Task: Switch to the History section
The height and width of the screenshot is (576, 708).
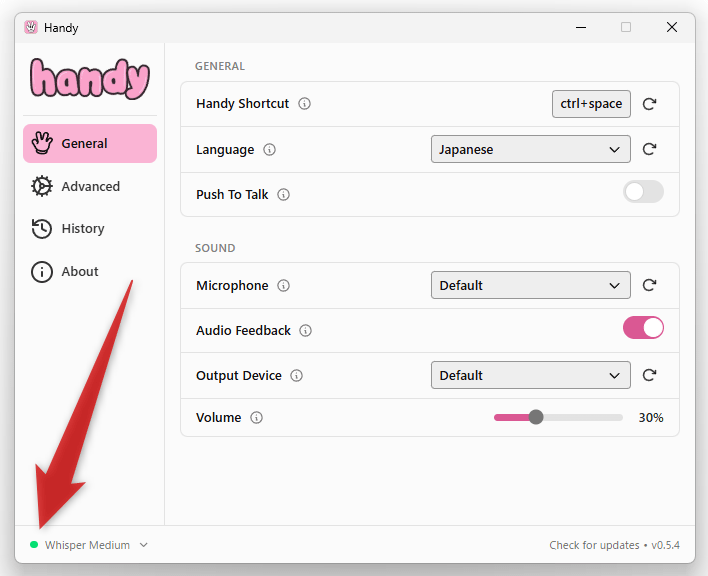Action: click(82, 229)
